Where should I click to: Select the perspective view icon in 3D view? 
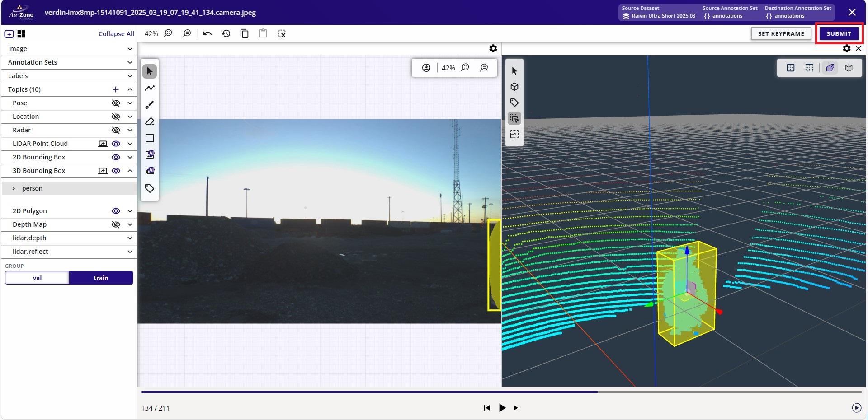pyautogui.click(x=830, y=68)
